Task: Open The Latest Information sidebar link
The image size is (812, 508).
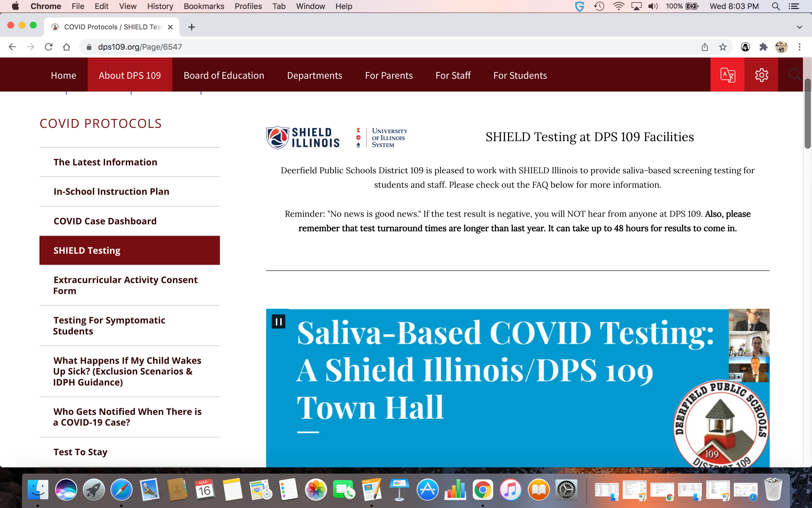Action: pyautogui.click(x=129, y=162)
